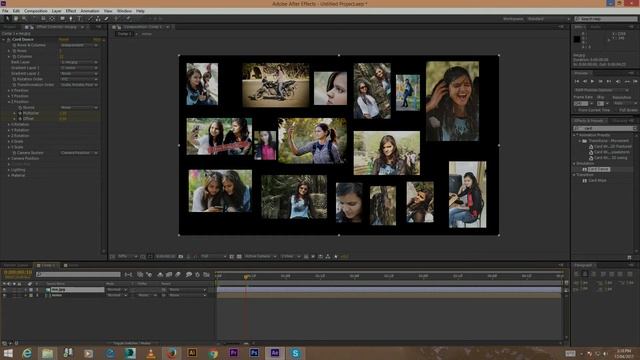
Task: Play the composition in Preview panel
Action: (x=592, y=81)
